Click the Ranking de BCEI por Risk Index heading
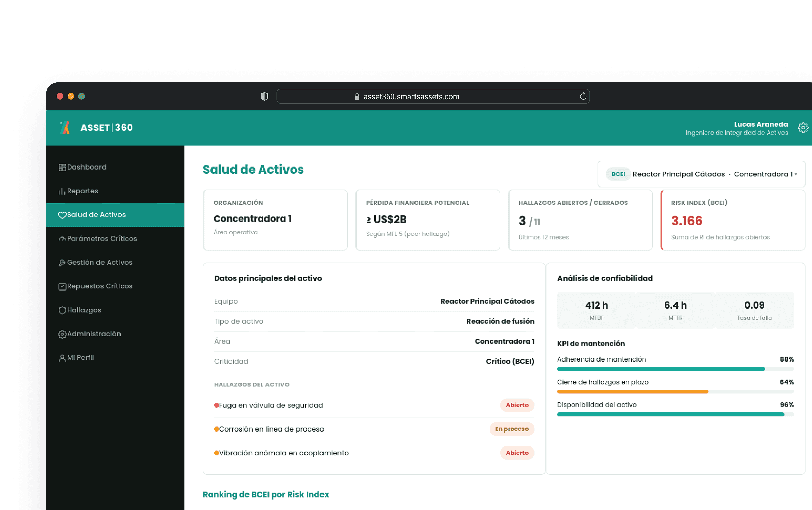The width and height of the screenshot is (812, 510). (266, 495)
